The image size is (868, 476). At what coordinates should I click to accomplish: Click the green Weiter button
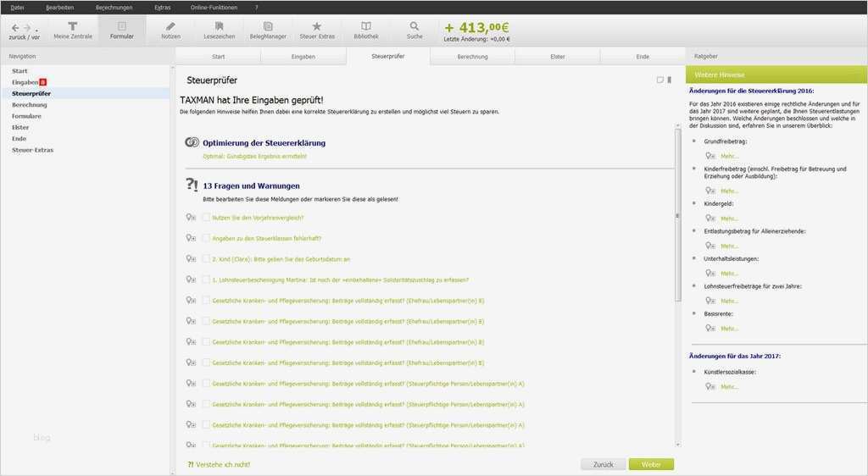651,464
